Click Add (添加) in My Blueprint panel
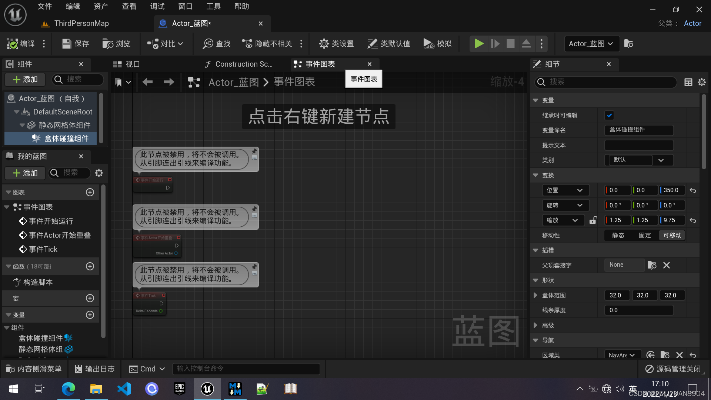The height and width of the screenshot is (400, 711). tap(25, 173)
